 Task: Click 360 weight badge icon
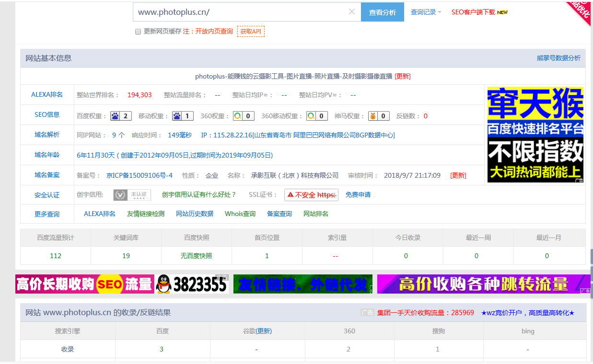244,116
